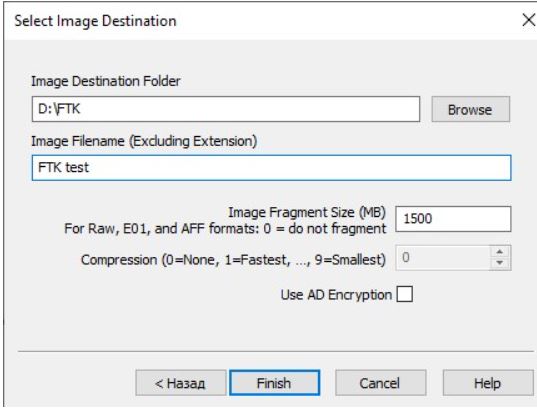Click the Image Fragment Size (MB) label
The image size is (537, 411).
click(x=307, y=213)
